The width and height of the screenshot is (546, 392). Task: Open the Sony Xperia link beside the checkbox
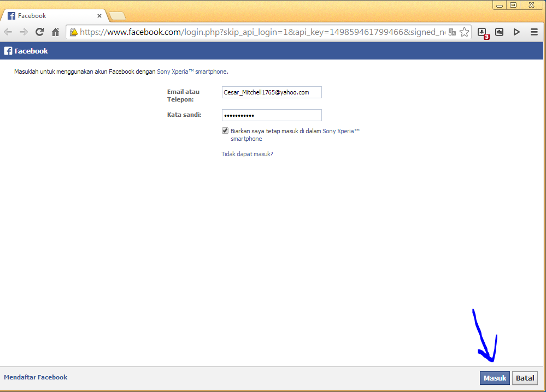(295, 135)
